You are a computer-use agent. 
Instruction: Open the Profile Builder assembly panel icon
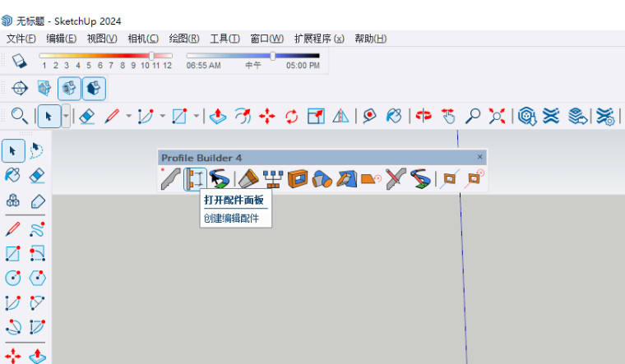196,178
